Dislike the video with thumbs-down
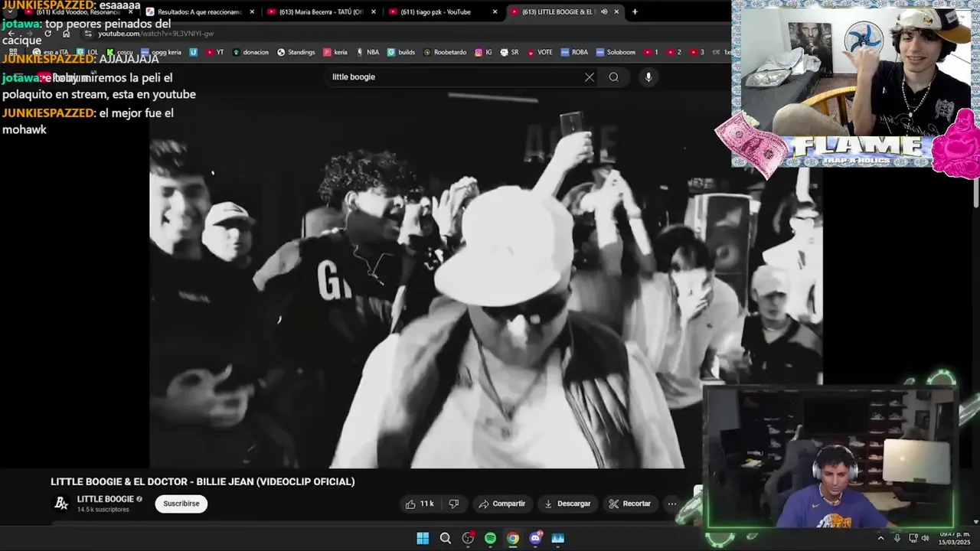The image size is (980, 551). coord(453,504)
